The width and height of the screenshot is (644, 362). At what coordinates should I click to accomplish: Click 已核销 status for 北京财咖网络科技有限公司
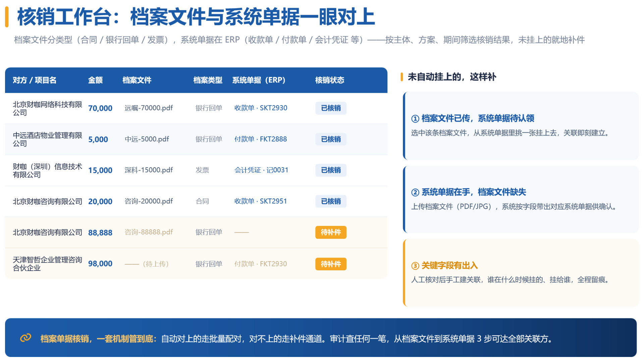331,108
